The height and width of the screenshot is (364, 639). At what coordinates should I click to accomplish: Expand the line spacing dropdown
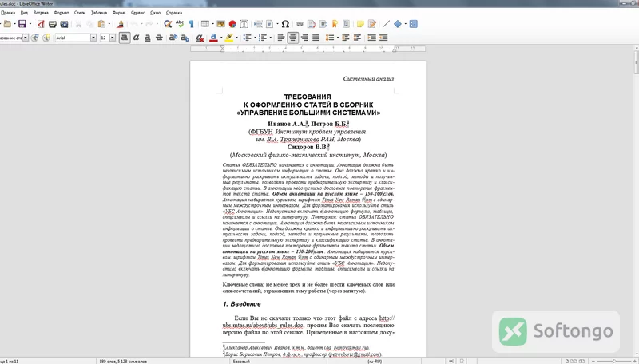click(338, 38)
